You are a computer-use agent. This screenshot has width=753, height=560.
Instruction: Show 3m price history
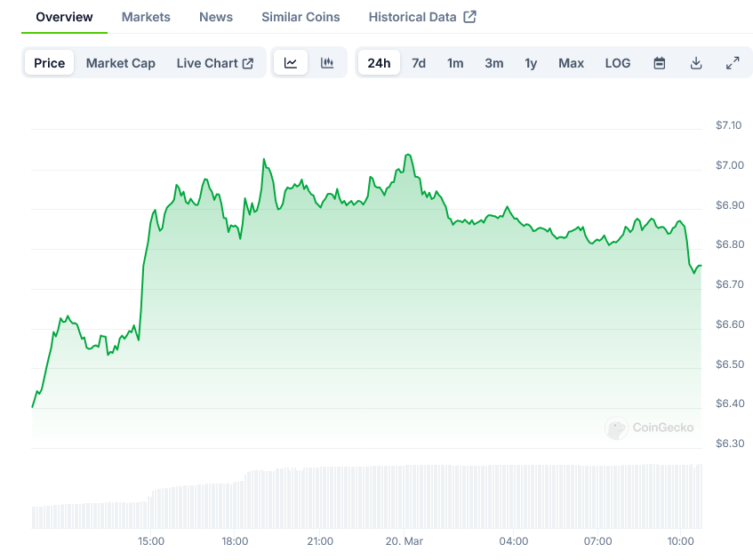(x=494, y=63)
